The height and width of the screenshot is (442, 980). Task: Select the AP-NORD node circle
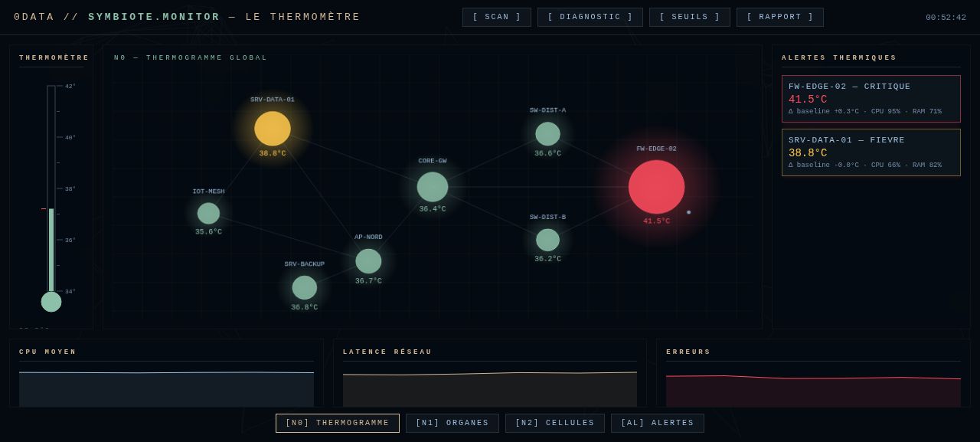point(368,261)
